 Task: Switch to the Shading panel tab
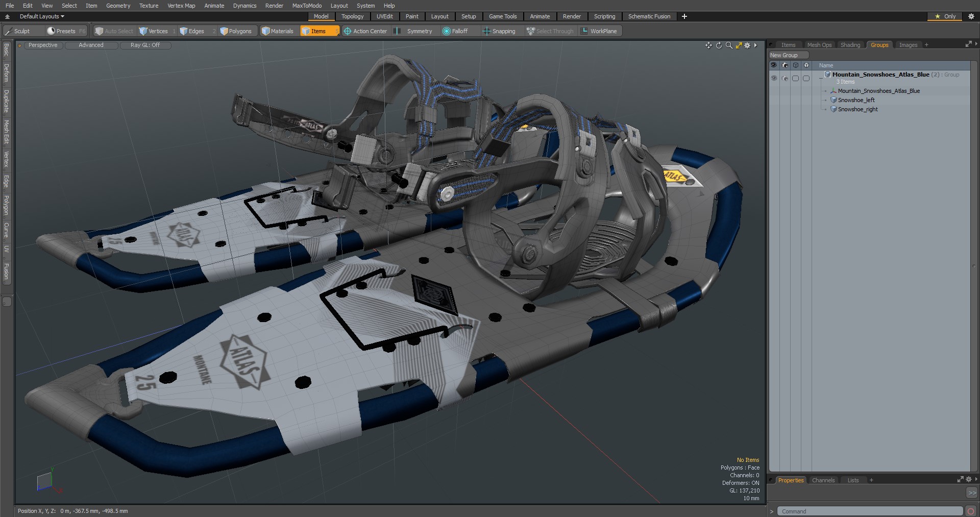(850, 45)
